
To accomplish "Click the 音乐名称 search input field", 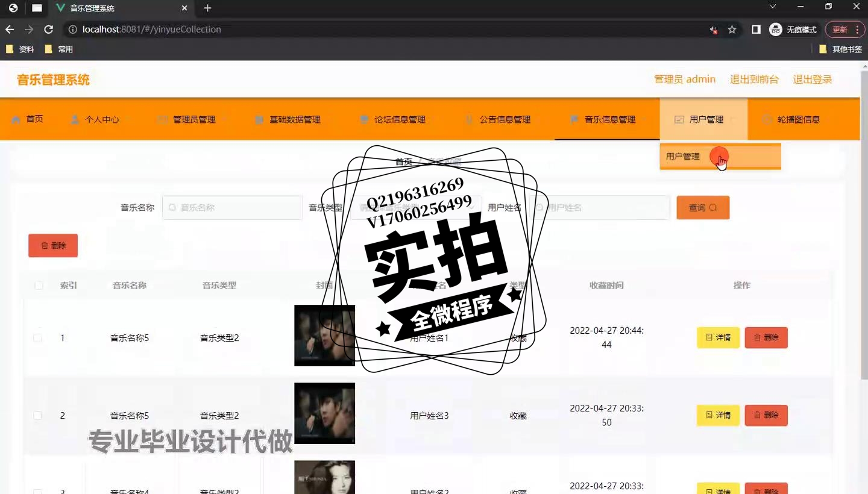I will tap(233, 207).
